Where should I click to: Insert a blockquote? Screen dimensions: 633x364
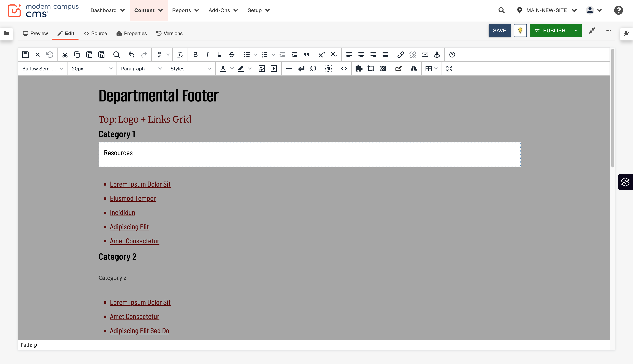click(x=307, y=55)
